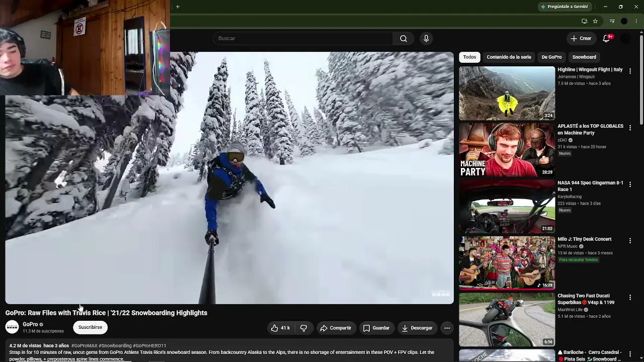Viewport: 644px width, 362px height.
Task: Click the page scrollbar up arrow
Action: [641, 33]
